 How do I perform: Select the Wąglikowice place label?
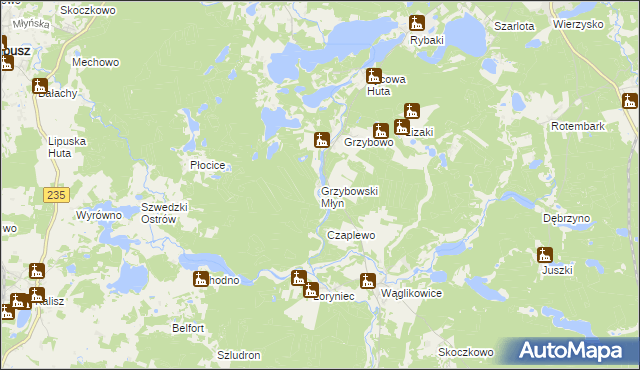pos(411,293)
